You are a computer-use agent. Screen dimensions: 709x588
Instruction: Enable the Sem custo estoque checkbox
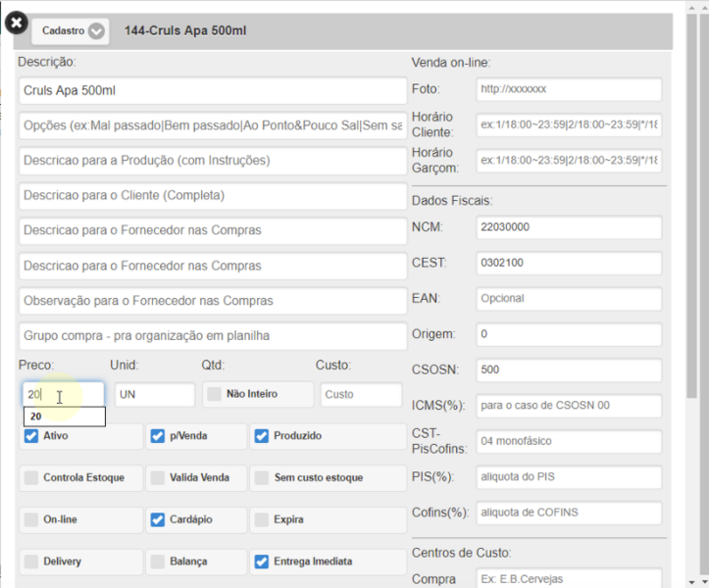click(262, 477)
